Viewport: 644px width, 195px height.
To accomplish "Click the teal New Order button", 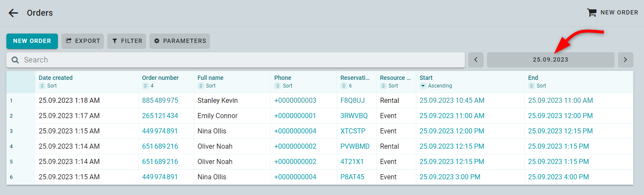I will click(x=32, y=41).
